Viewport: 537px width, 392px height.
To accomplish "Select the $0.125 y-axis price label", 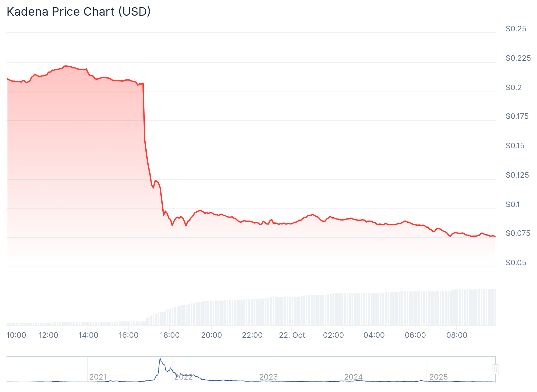I will click(x=517, y=175).
